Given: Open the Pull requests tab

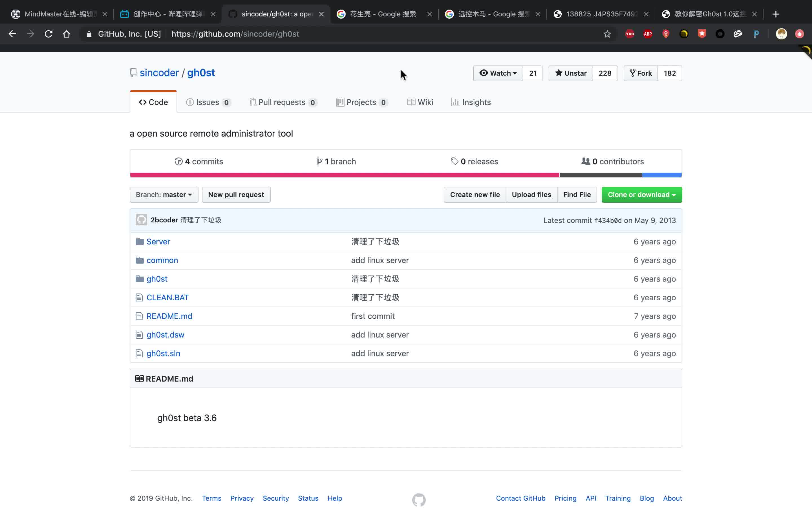Looking at the screenshot, I should pos(283,102).
